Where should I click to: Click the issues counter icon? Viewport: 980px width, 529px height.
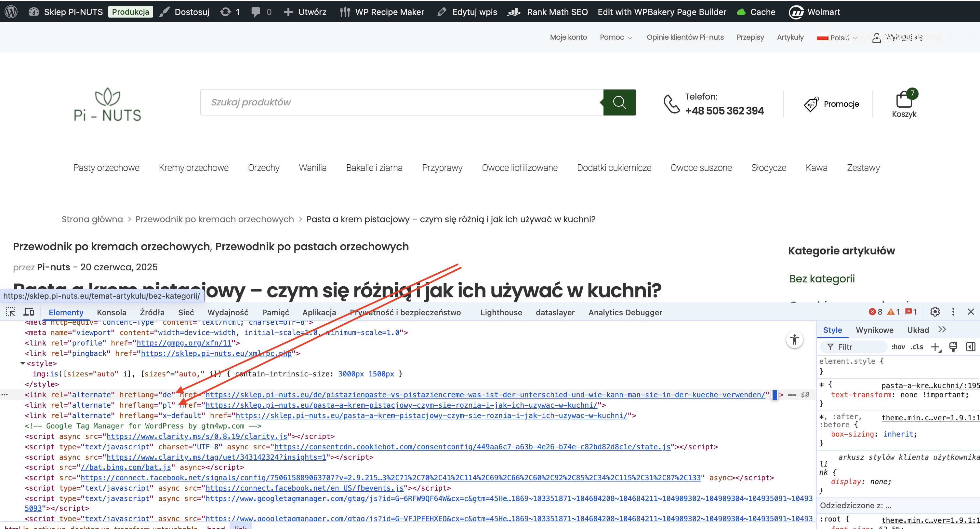[x=911, y=312]
